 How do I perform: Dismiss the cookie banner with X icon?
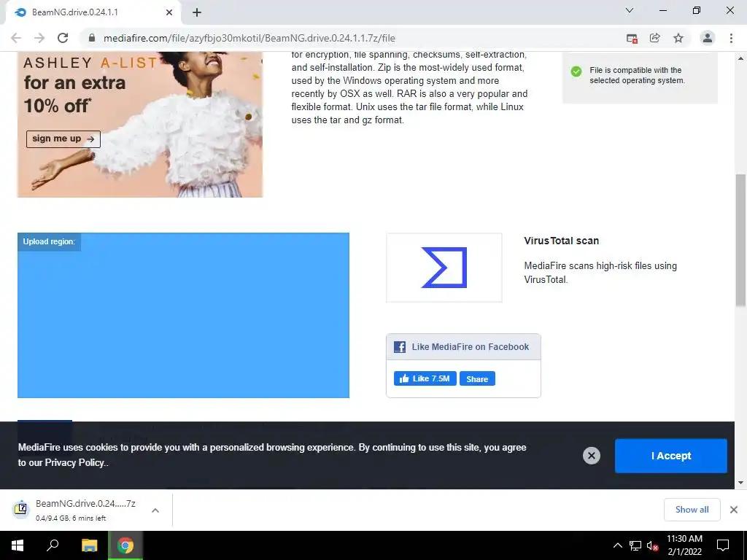click(591, 456)
